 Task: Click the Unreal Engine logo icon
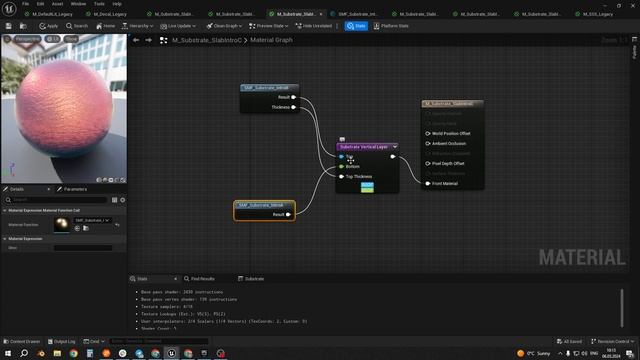click(9, 8)
